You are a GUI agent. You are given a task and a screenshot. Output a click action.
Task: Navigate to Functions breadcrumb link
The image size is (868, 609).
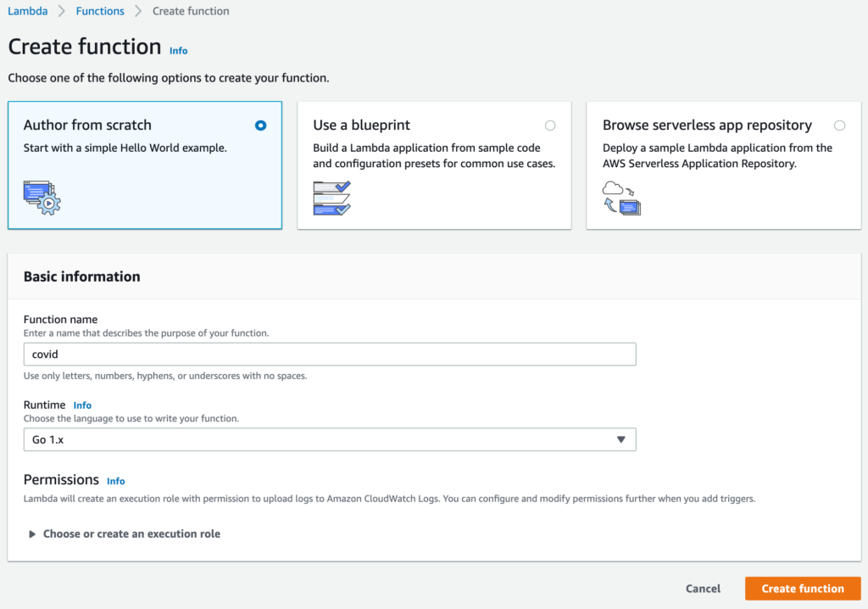tap(100, 11)
